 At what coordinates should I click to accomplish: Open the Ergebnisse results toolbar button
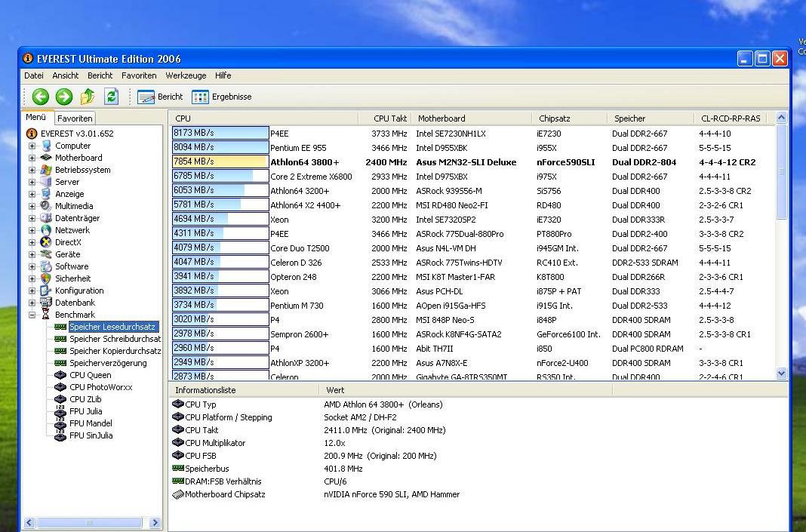(222, 97)
